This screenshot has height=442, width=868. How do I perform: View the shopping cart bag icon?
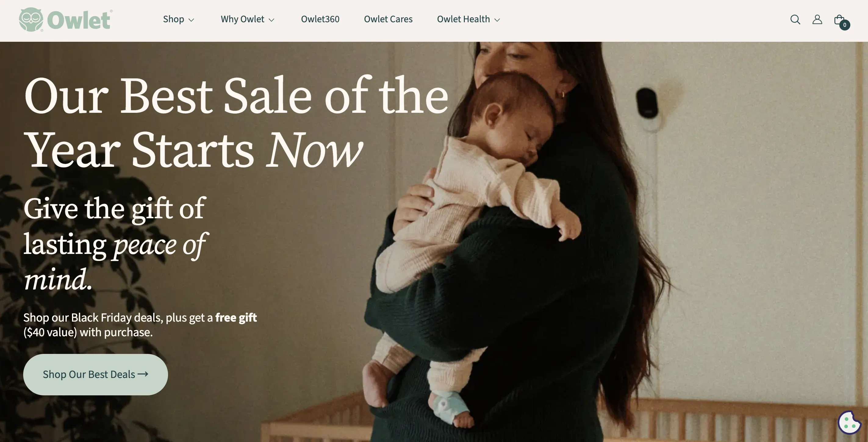839,20
